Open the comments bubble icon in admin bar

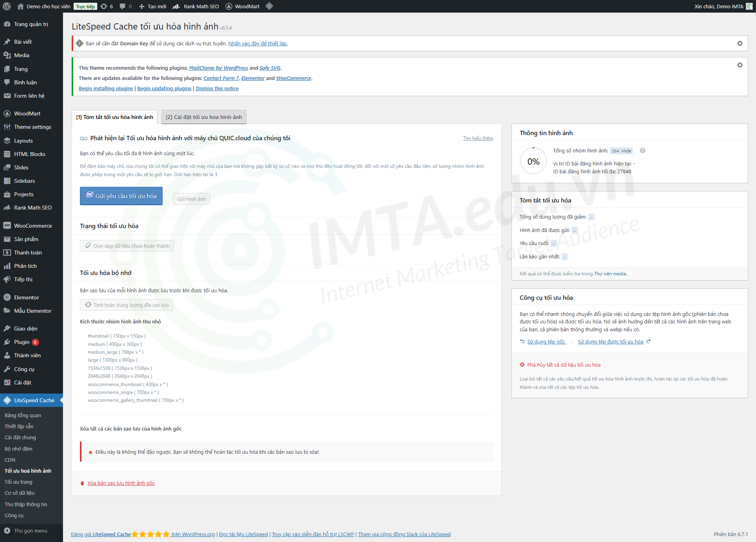126,6
